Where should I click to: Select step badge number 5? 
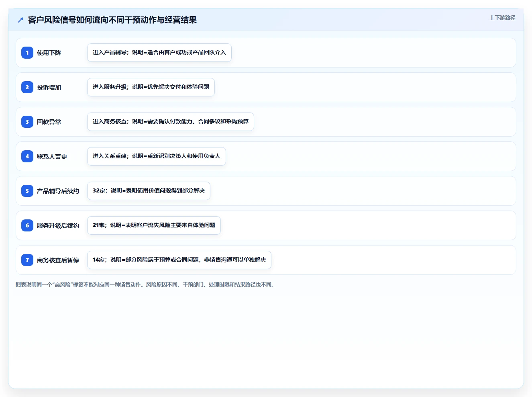pyautogui.click(x=27, y=191)
